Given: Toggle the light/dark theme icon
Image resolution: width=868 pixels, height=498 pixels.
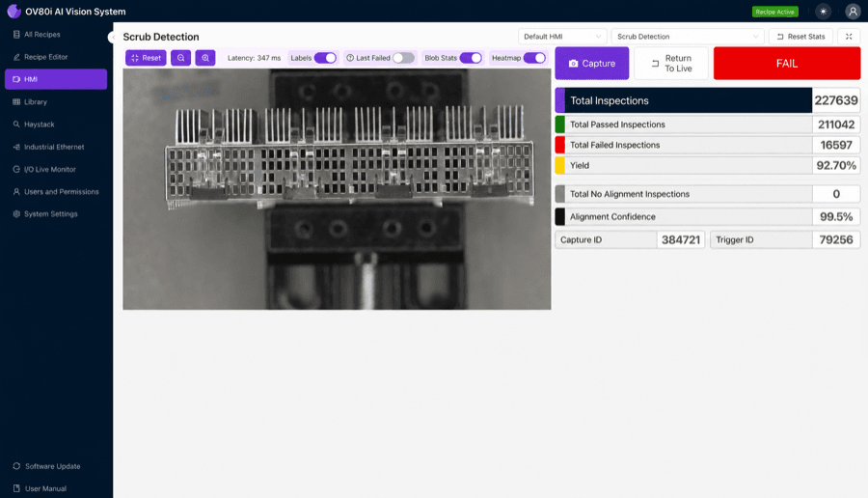Looking at the screenshot, I should click(x=824, y=11).
